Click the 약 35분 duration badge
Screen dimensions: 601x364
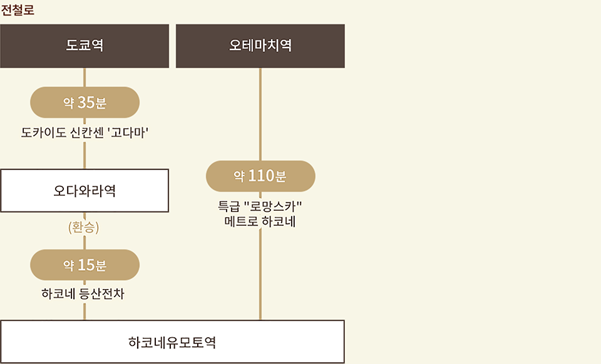click(x=85, y=102)
